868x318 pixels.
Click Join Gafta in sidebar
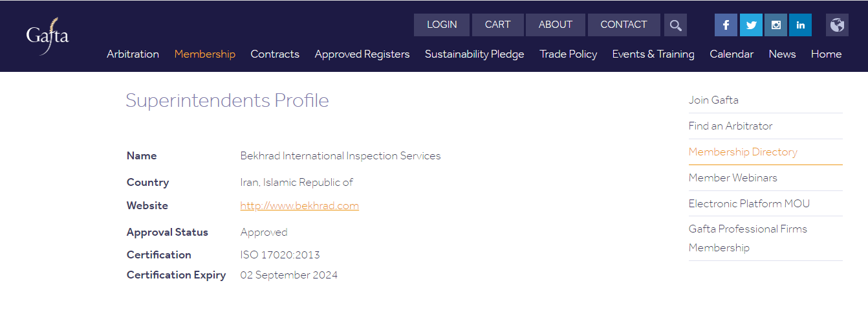coord(713,100)
